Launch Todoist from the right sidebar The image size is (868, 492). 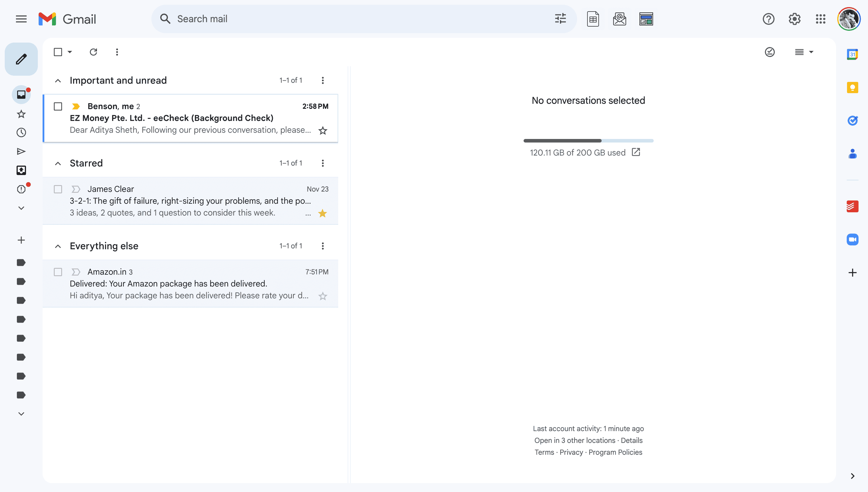[853, 206]
